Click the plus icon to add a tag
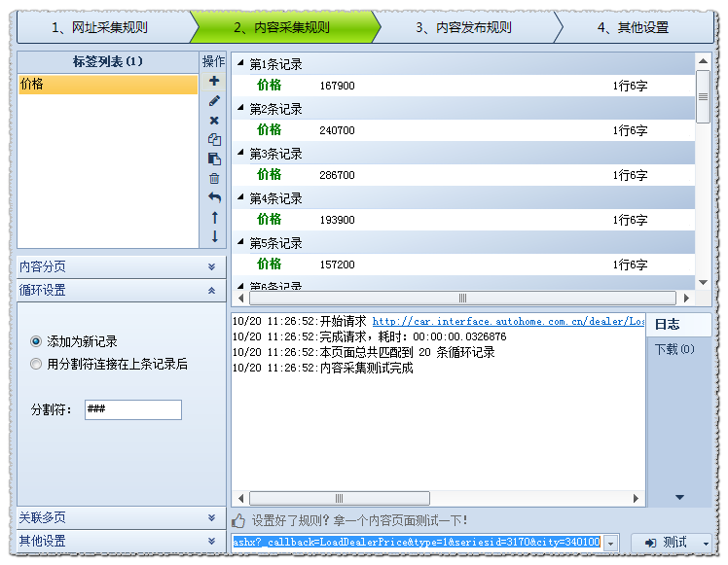The image size is (728, 565). [214, 82]
